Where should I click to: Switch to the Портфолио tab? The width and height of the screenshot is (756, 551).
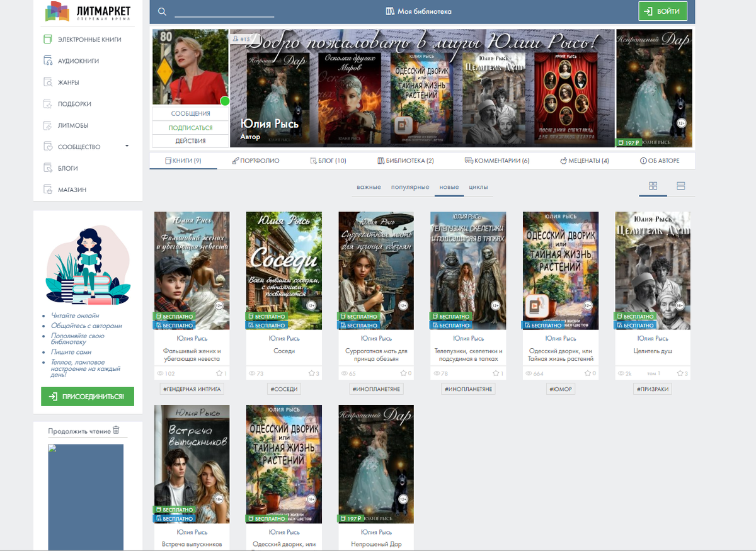pyautogui.click(x=256, y=161)
